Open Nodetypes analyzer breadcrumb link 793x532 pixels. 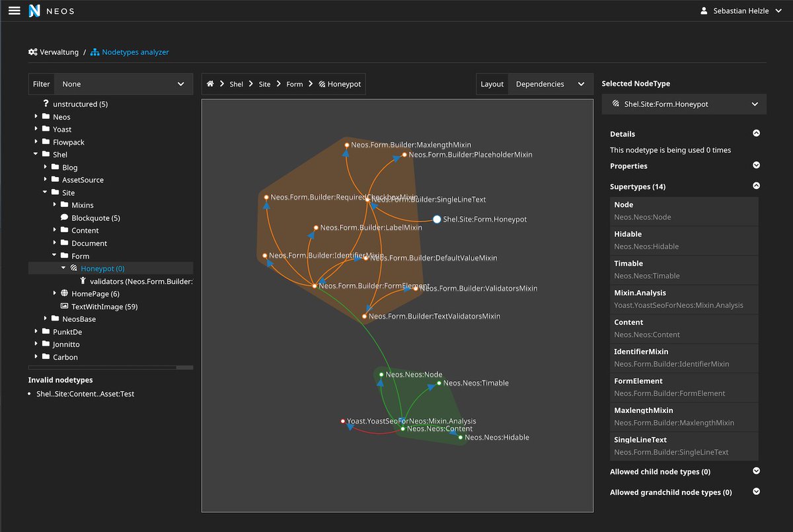(x=130, y=52)
